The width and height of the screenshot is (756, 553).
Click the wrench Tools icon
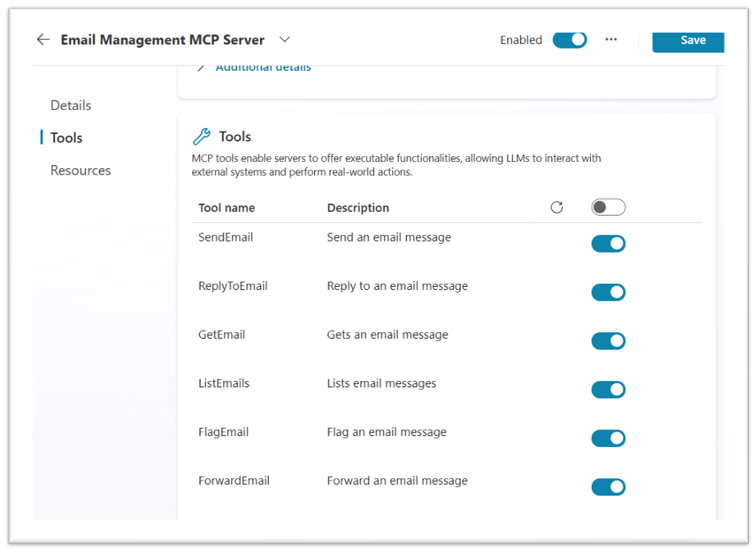coord(202,136)
